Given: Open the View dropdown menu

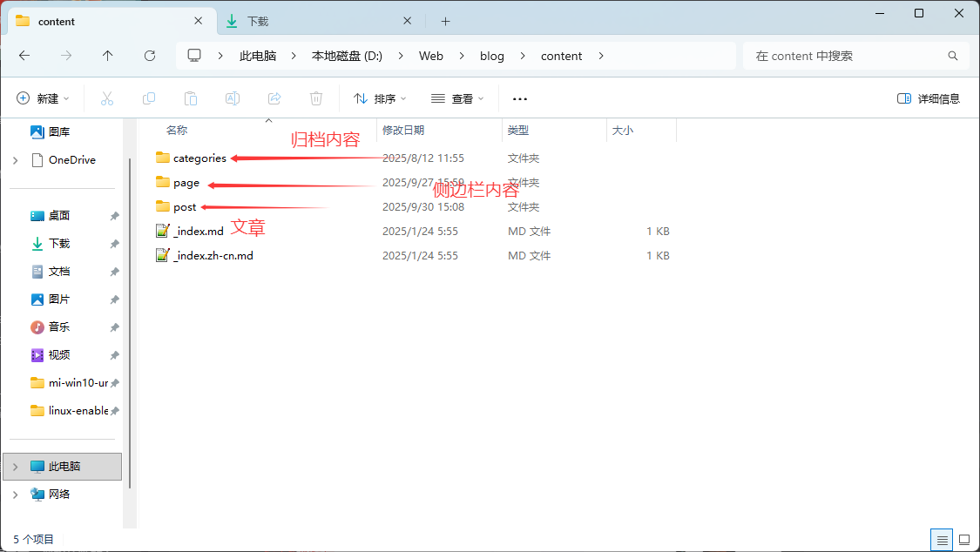Looking at the screenshot, I should [x=457, y=98].
